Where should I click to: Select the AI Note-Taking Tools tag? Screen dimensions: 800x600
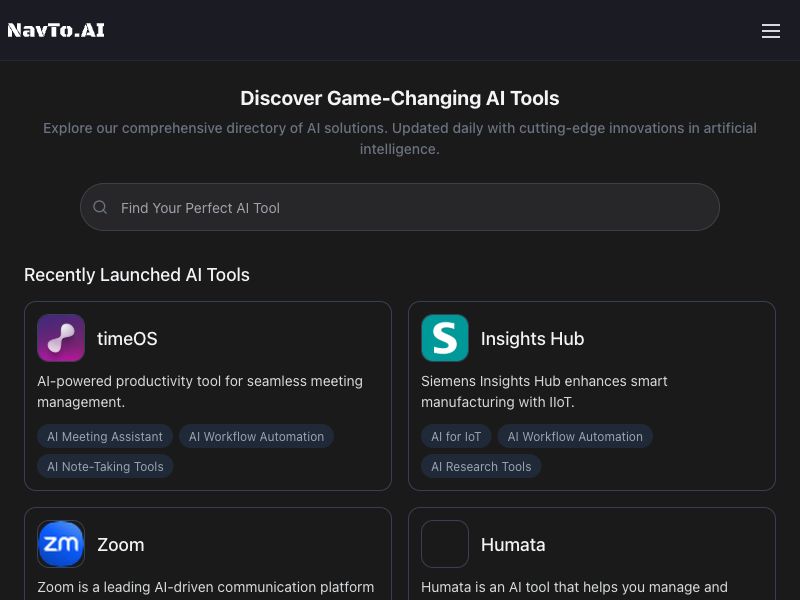pyautogui.click(x=105, y=466)
